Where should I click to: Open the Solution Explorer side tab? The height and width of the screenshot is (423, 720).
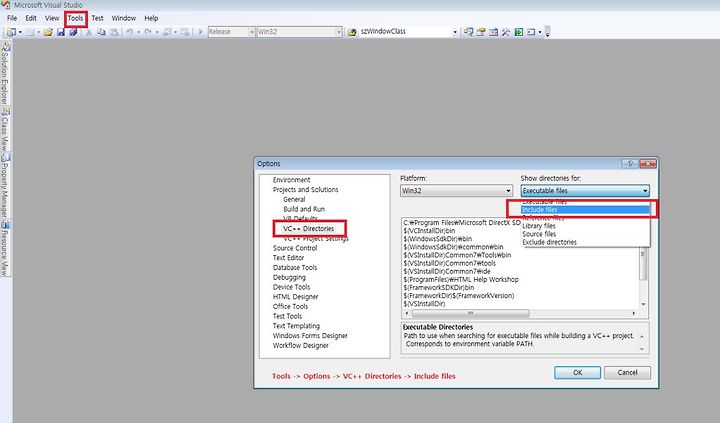tap(5, 73)
